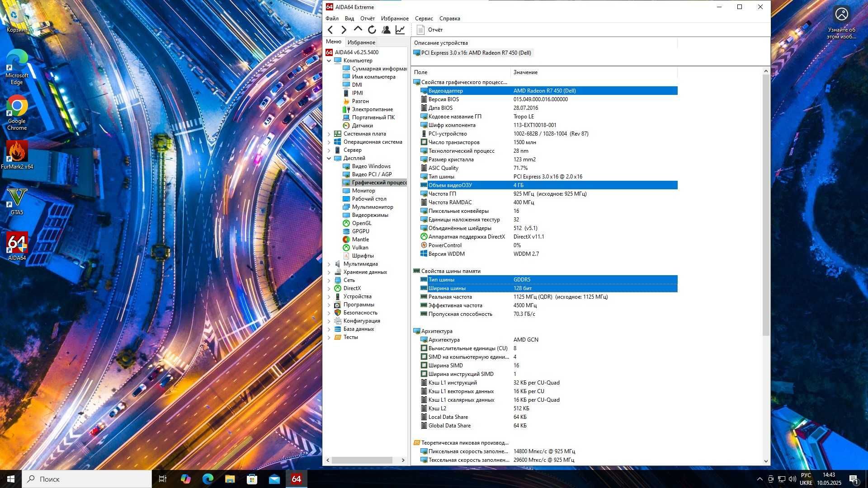Select Суммарная информация tree item

[x=375, y=69]
